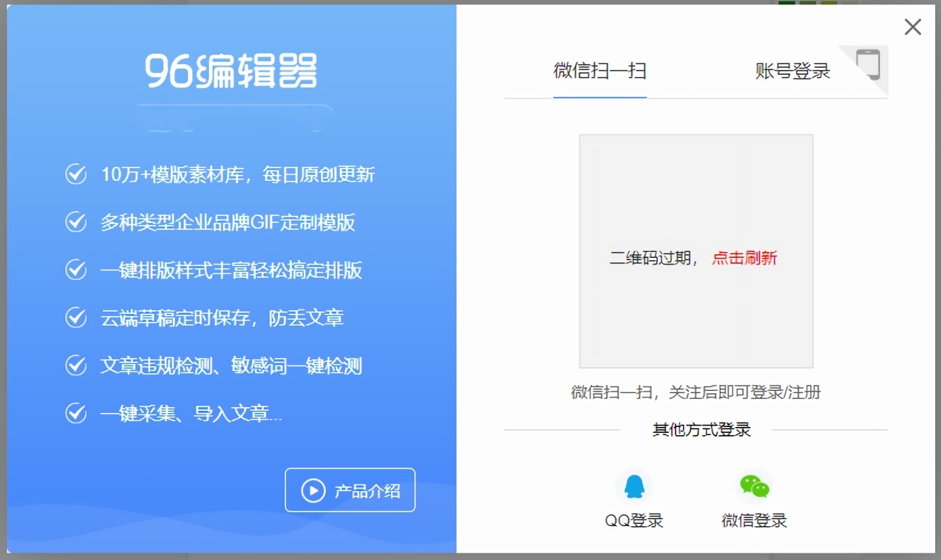
Task: Select the 微信登录 text label
Action: point(754,521)
